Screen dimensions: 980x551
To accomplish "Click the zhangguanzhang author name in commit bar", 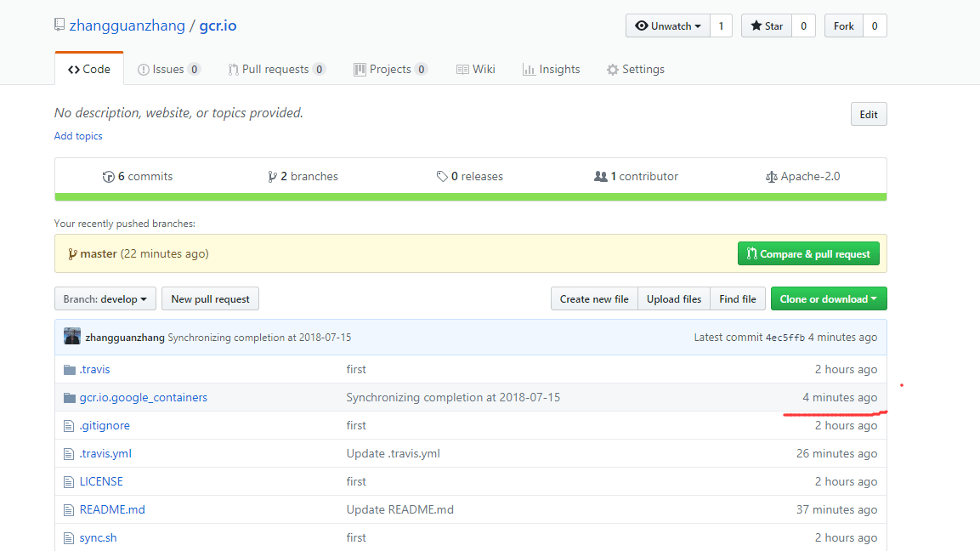I will tap(125, 338).
